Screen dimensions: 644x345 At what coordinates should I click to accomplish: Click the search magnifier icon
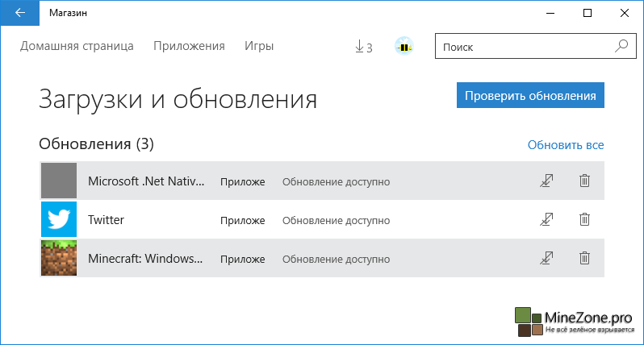point(621,47)
